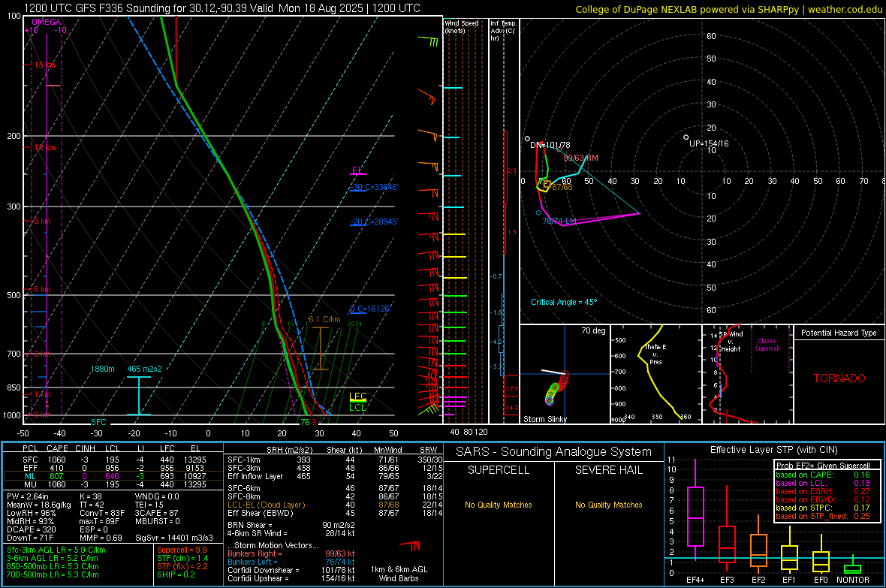Click the Effective Layer STP (with CIN) title
The width and height of the screenshot is (886, 588).
[773, 450]
